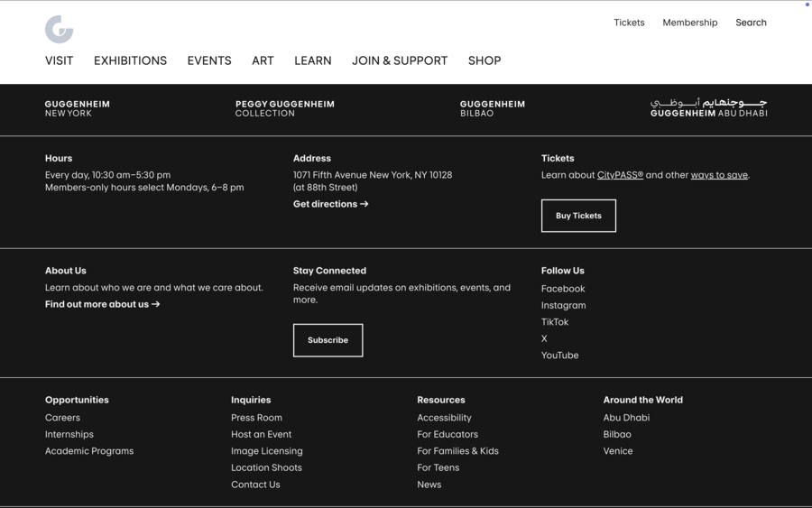Open the Join & Support menu

click(x=400, y=60)
